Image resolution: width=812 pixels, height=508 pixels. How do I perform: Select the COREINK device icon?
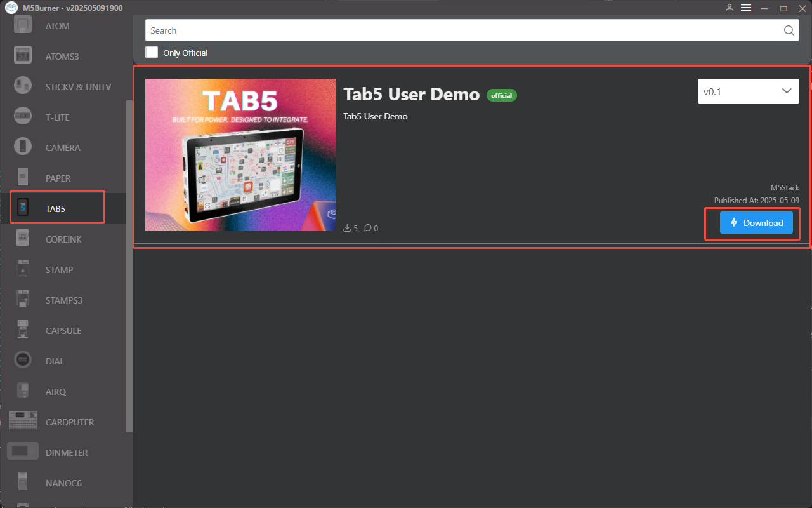click(x=23, y=239)
